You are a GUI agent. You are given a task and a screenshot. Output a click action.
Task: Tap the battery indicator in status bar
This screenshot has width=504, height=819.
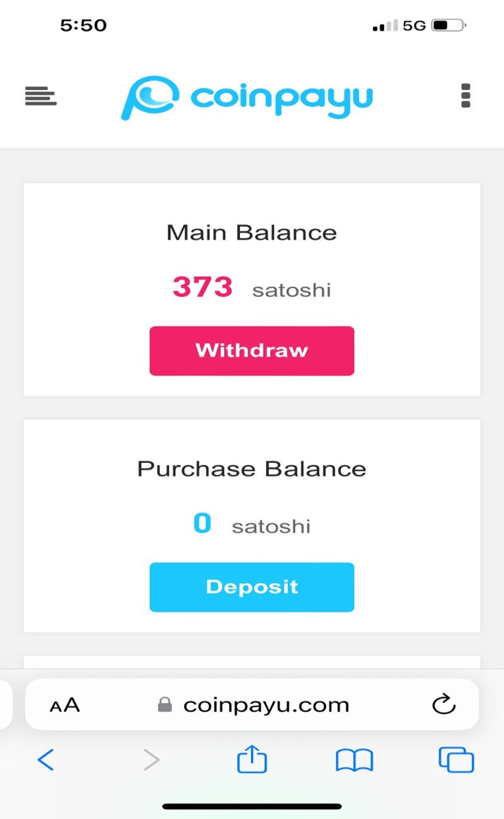tap(449, 26)
